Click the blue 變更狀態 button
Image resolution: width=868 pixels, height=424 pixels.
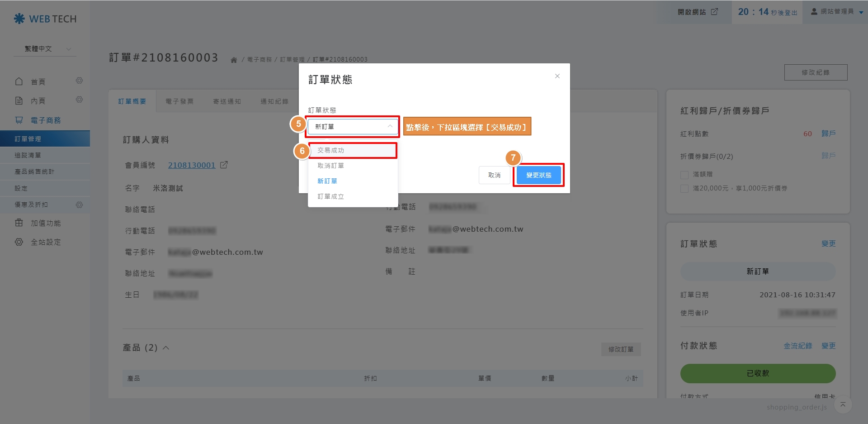(x=538, y=175)
